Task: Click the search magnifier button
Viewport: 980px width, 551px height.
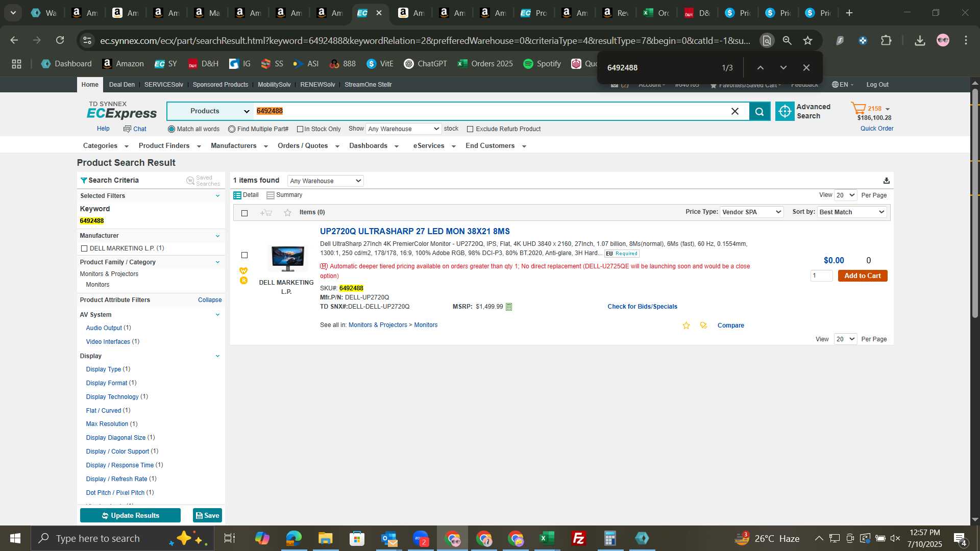Action: click(x=759, y=111)
